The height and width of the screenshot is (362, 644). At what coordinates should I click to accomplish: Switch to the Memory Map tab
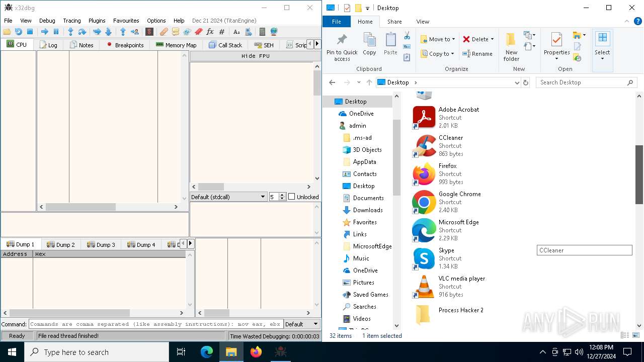click(x=176, y=45)
